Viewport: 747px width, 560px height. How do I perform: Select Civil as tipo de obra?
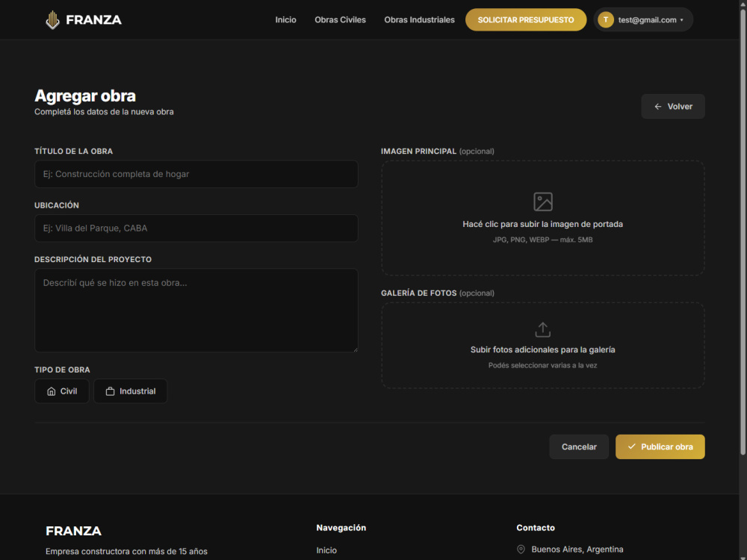(x=62, y=391)
